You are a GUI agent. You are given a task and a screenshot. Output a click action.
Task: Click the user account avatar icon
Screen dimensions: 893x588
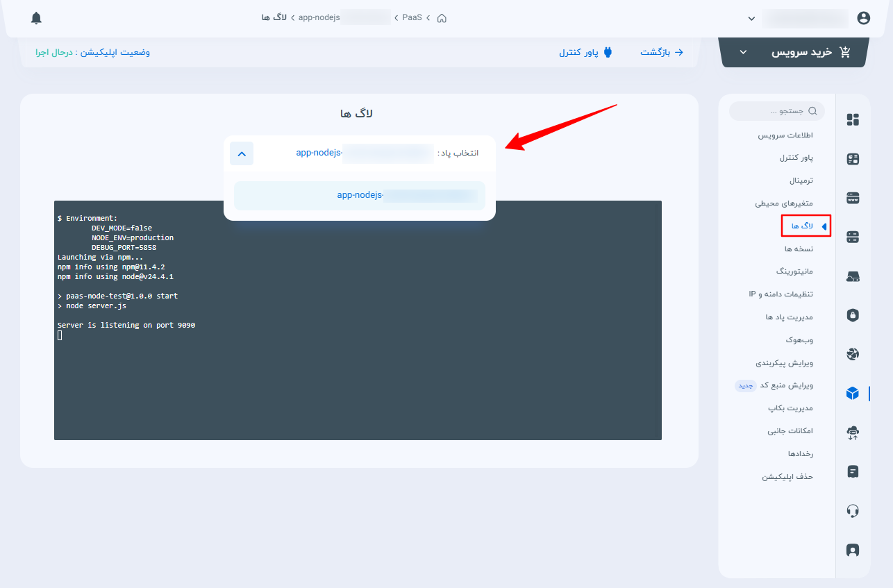(864, 18)
